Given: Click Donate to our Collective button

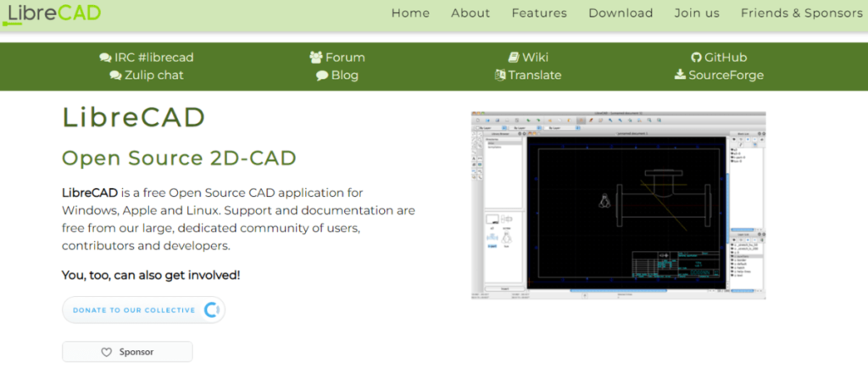Looking at the screenshot, I should click(x=143, y=310).
